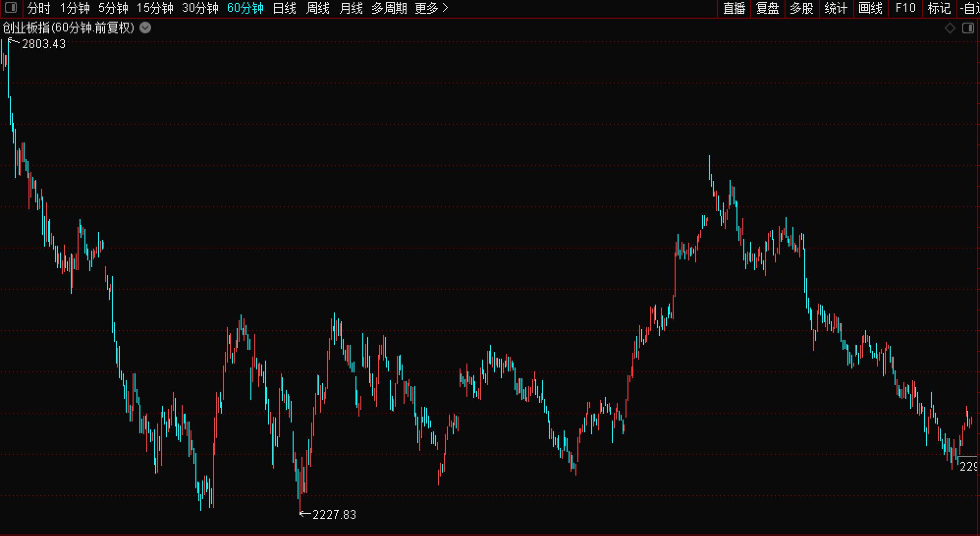980x536 pixels.
Task: Expand the 更多 periods menu
Action: [x=431, y=8]
